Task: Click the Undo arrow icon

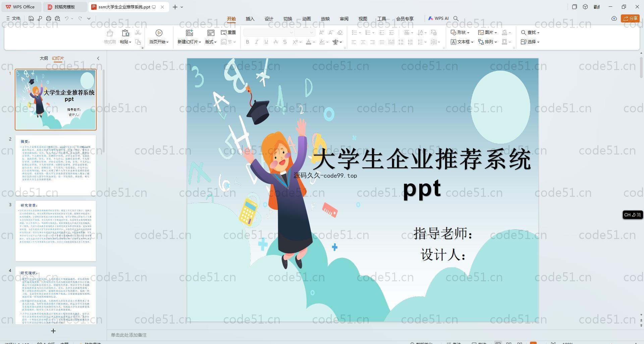Action: pos(67,18)
